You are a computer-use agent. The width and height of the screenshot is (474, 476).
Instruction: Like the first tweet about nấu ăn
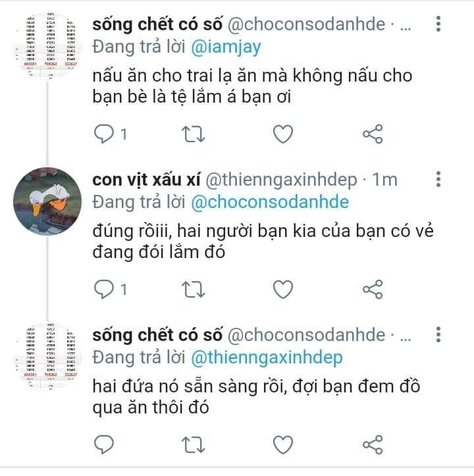283,134
